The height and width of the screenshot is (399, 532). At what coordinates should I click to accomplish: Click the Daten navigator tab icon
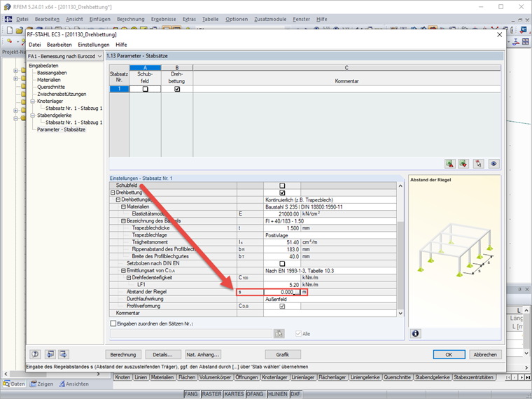6,384
